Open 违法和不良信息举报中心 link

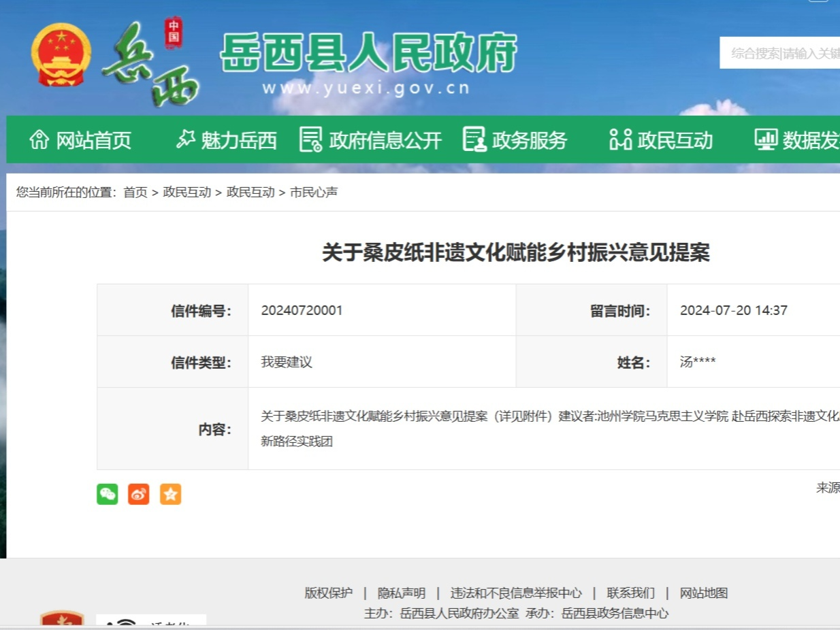tap(516, 593)
